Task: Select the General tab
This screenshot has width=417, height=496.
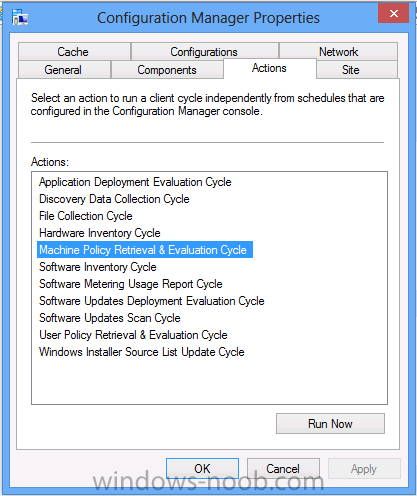Action: (64, 70)
